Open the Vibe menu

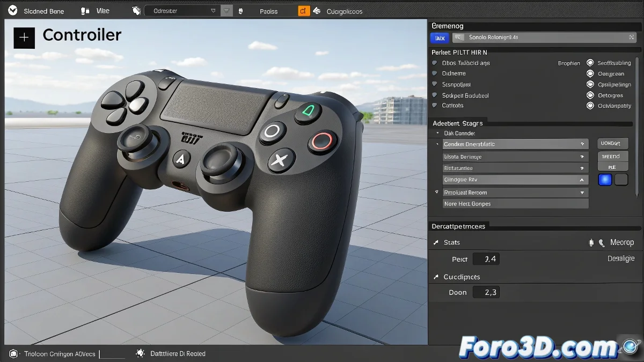[103, 11]
